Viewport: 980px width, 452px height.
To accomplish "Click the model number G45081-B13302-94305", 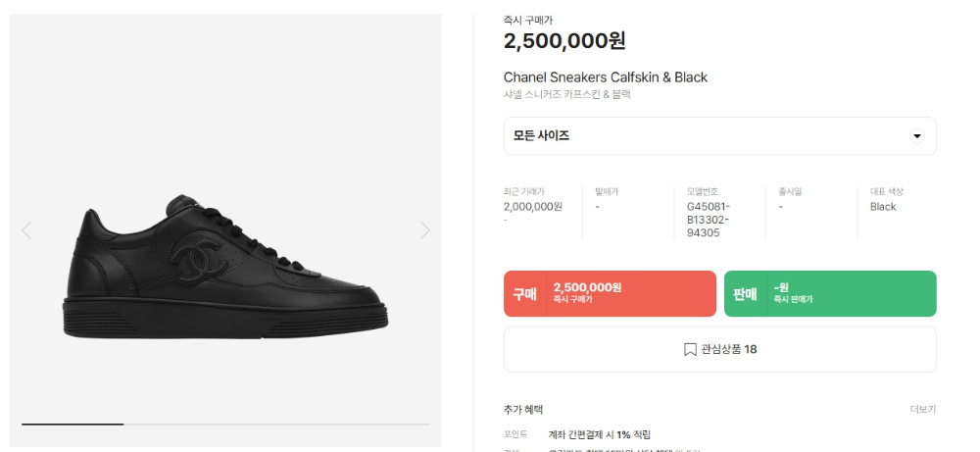I will [709, 220].
